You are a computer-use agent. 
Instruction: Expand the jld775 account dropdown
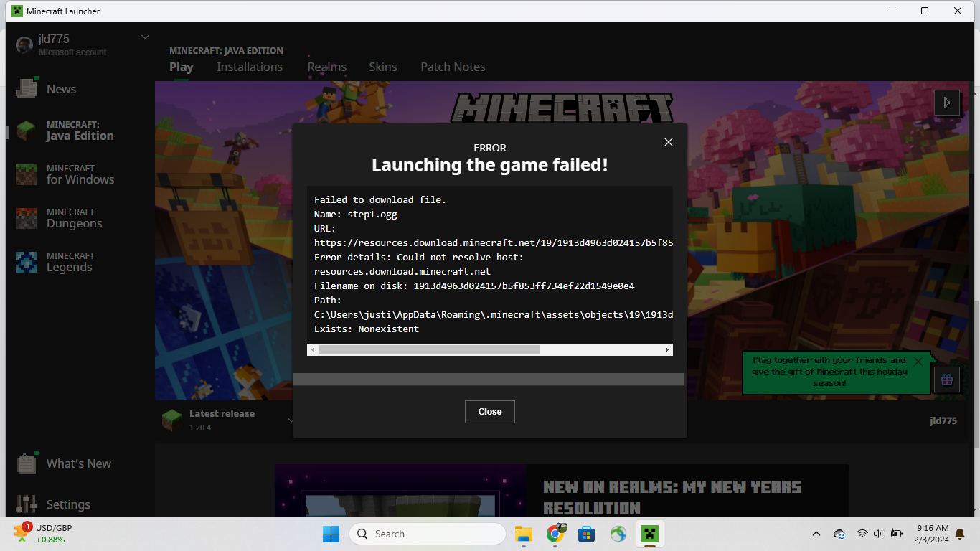(145, 37)
